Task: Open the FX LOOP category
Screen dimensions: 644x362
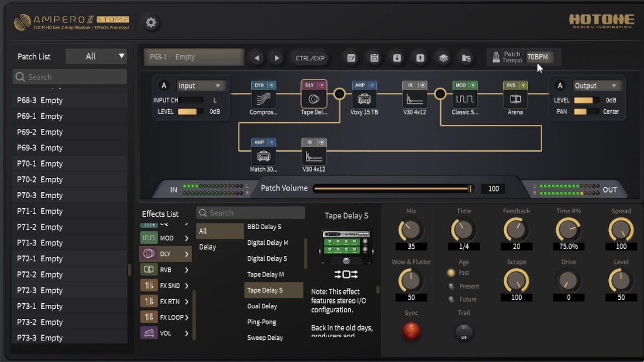Action: click(166, 317)
